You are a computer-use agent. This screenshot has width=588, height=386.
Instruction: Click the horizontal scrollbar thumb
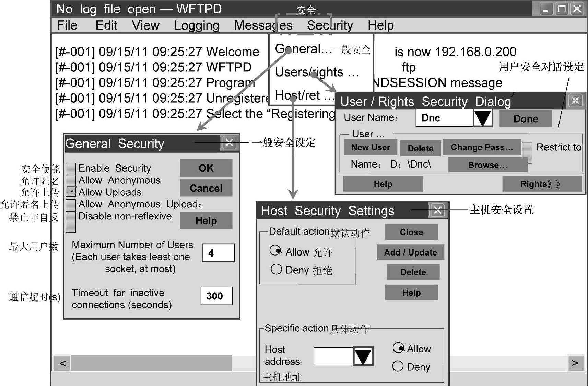click(x=151, y=363)
